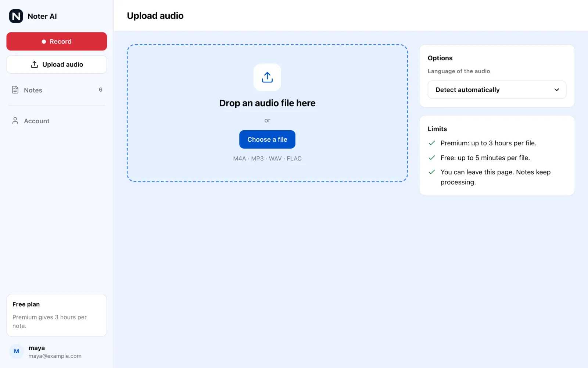The image size is (588, 368).
Task: Go to Notes in the sidebar
Action: [x=57, y=90]
